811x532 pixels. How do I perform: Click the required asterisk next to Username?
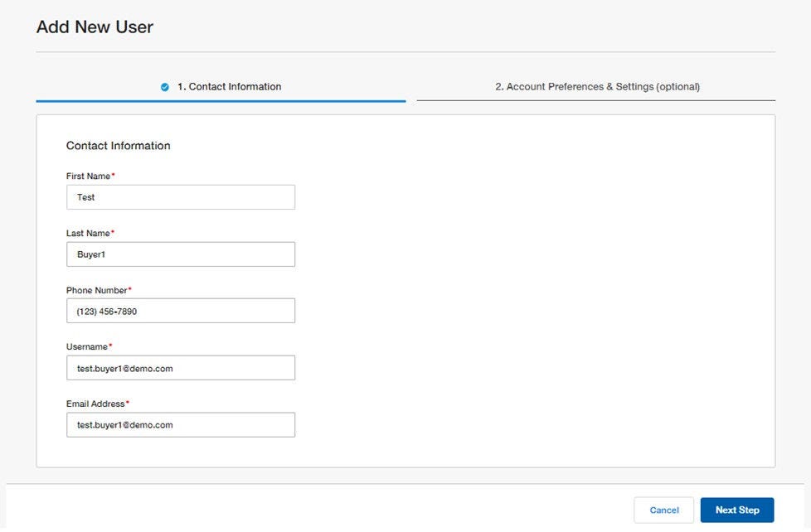coord(110,345)
